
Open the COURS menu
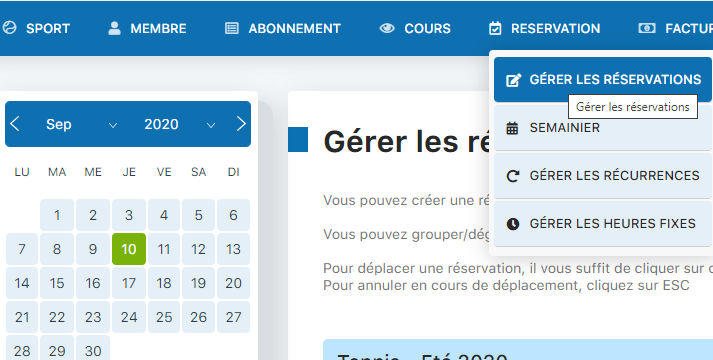click(415, 28)
